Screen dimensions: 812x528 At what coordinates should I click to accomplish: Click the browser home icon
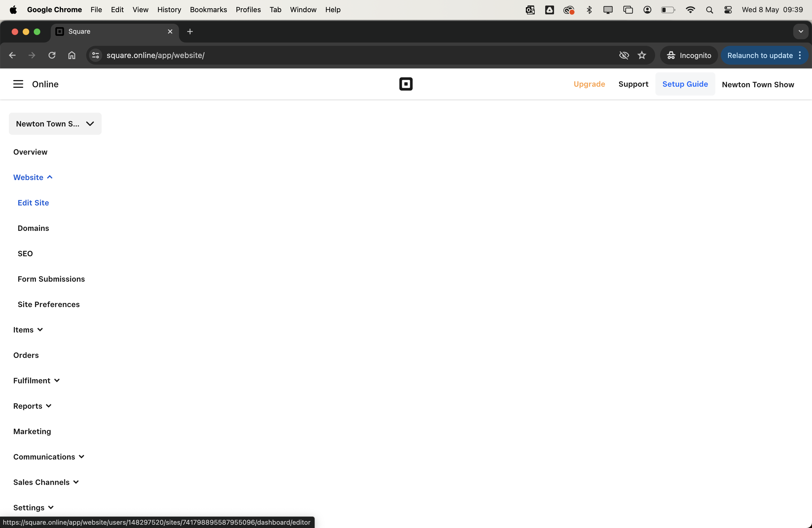click(72, 55)
